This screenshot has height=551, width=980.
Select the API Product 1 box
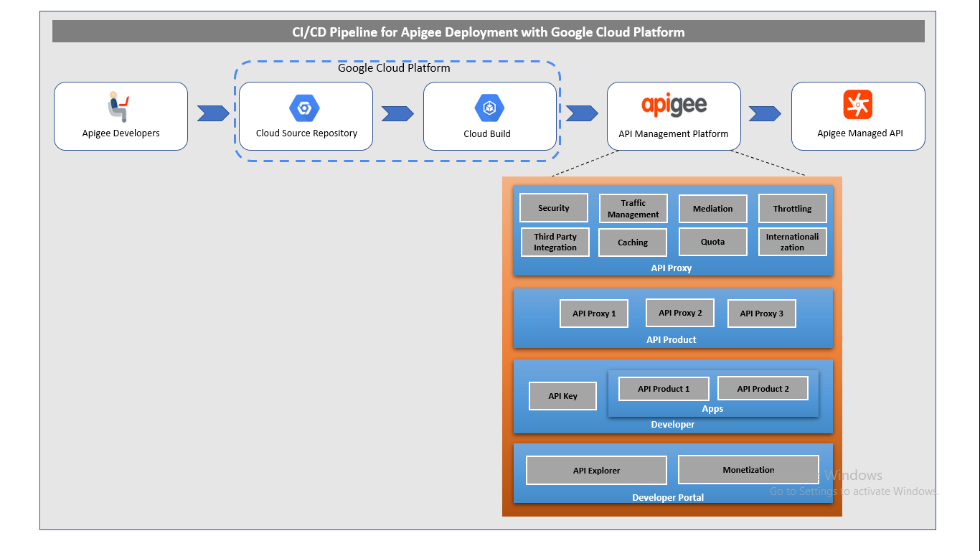pos(664,389)
